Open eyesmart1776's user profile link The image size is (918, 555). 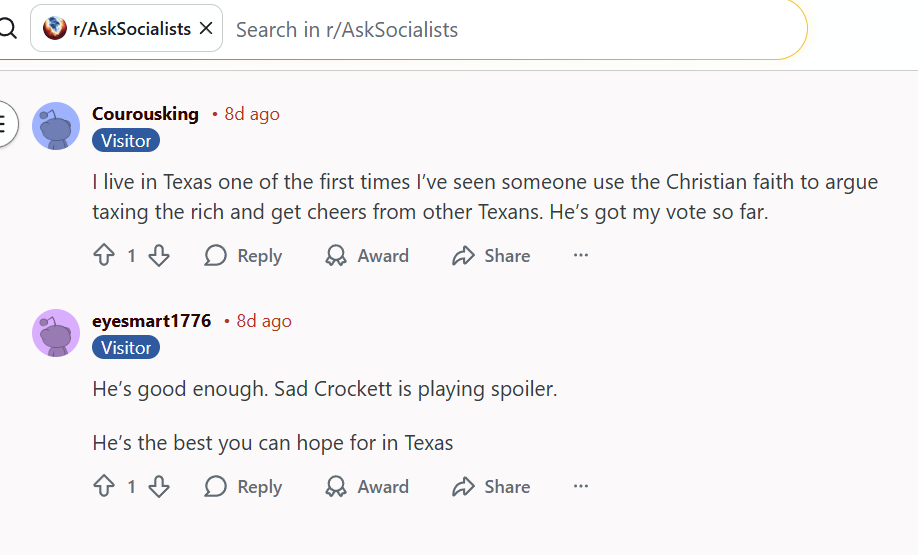click(x=151, y=321)
